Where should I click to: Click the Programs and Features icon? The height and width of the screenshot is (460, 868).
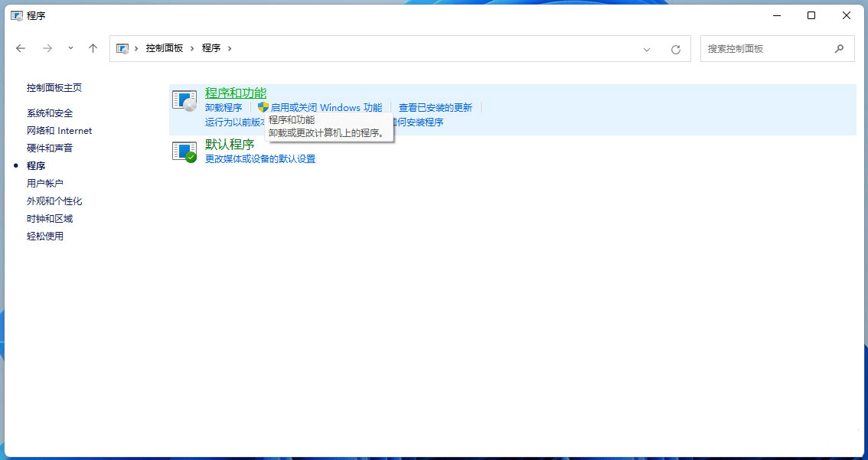pyautogui.click(x=184, y=101)
